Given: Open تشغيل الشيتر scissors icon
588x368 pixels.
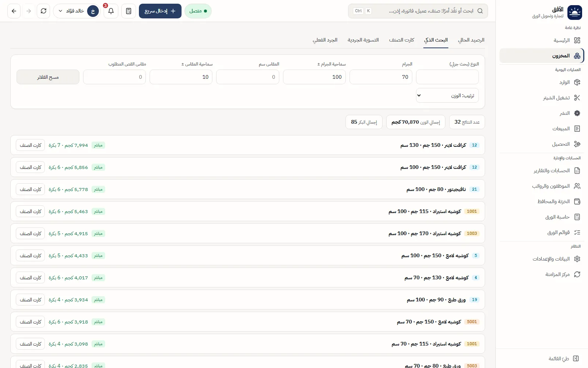Looking at the screenshot, I should tap(577, 98).
